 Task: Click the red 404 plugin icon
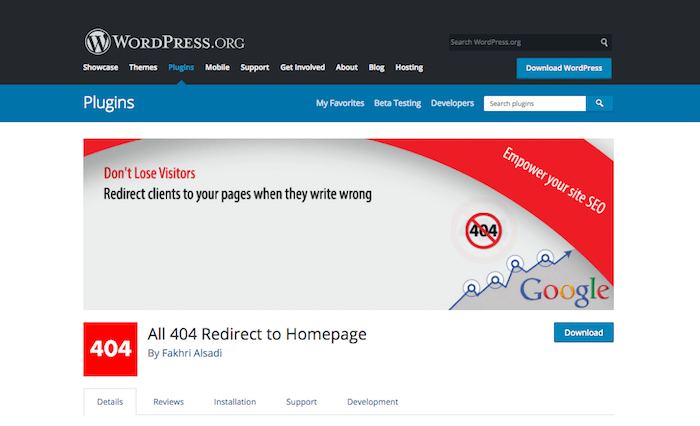click(x=110, y=349)
